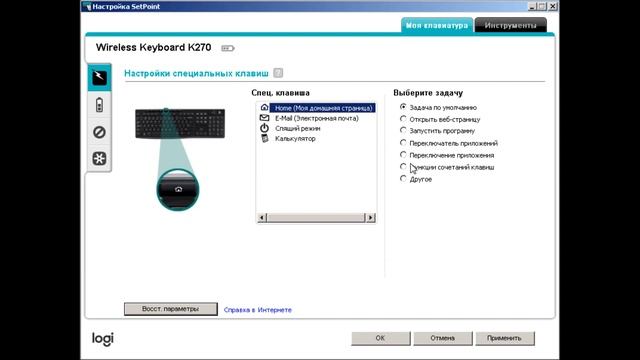Choose 'Переключение приложения' radio option
Screen dimensions: 640x360
point(403,155)
